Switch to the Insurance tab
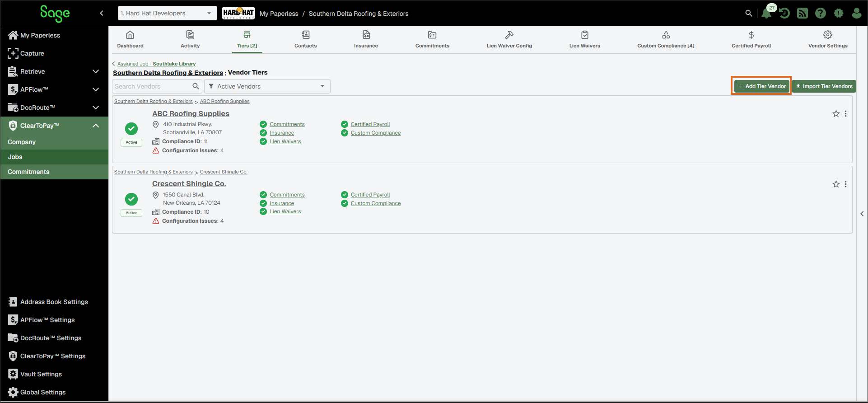 click(366, 39)
